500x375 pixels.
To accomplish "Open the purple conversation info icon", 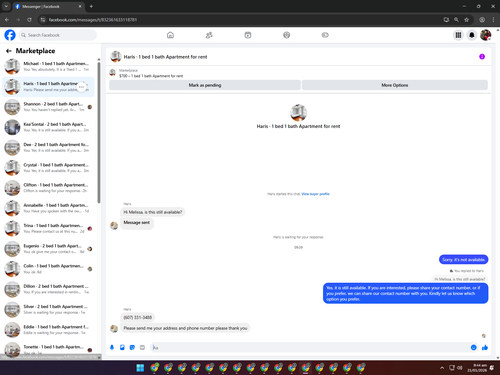I will [482, 57].
